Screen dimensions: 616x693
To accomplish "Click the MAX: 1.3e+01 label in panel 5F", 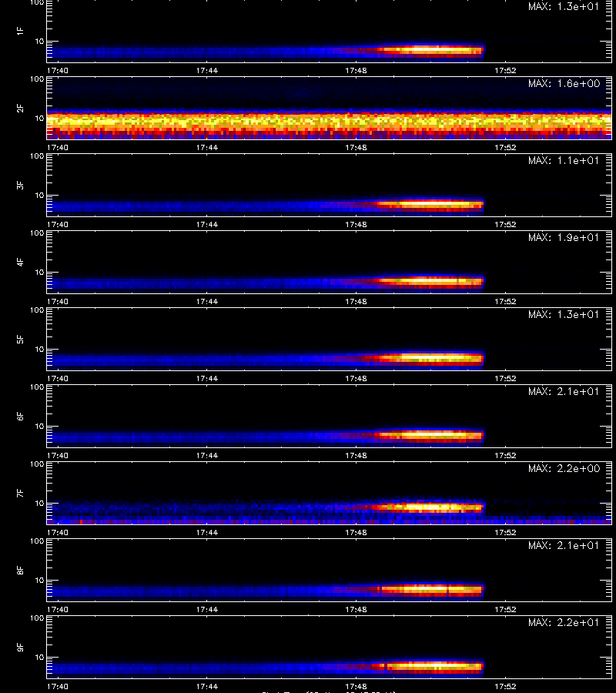I will click(564, 314).
